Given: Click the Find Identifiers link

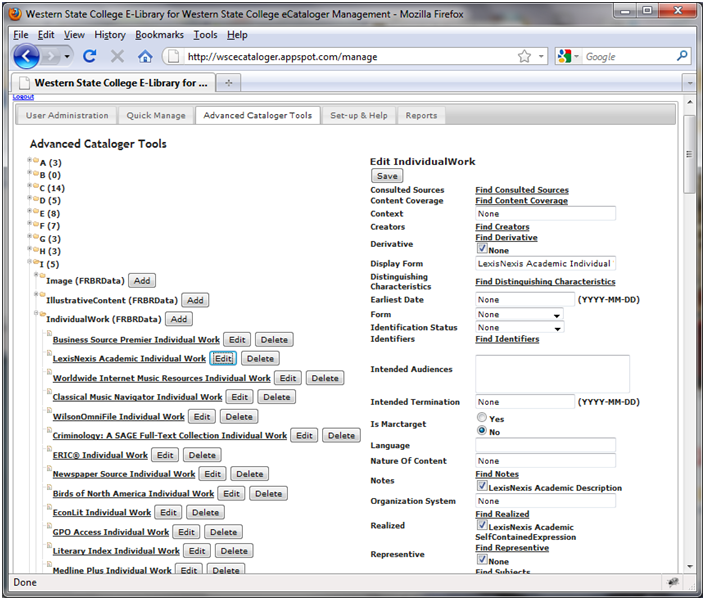Looking at the screenshot, I should pos(507,339).
